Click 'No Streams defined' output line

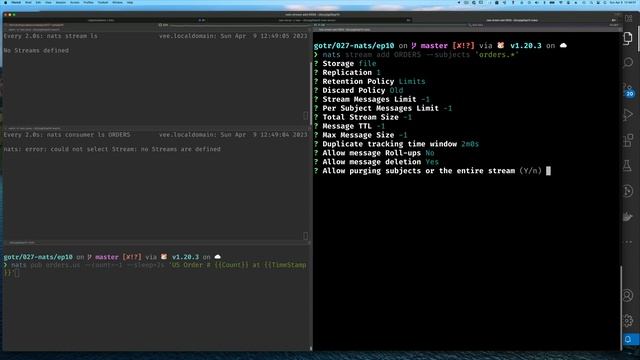(36, 51)
